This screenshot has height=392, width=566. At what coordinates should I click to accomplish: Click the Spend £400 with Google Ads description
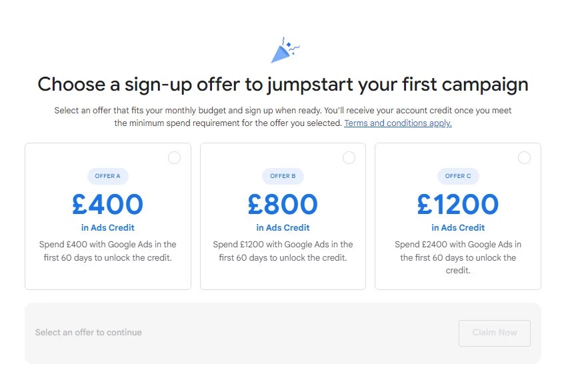[107, 251]
